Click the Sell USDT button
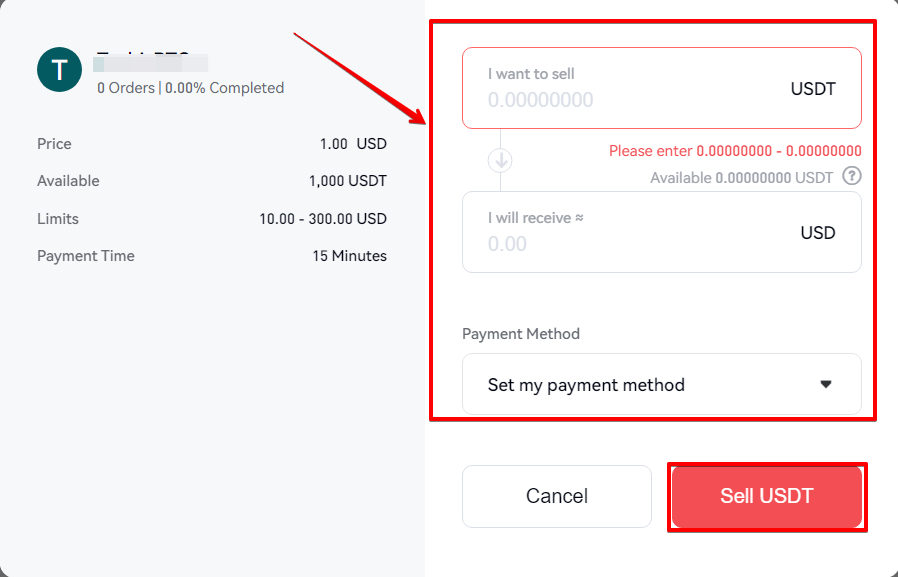This screenshot has height=577, width=898. (767, 496)
